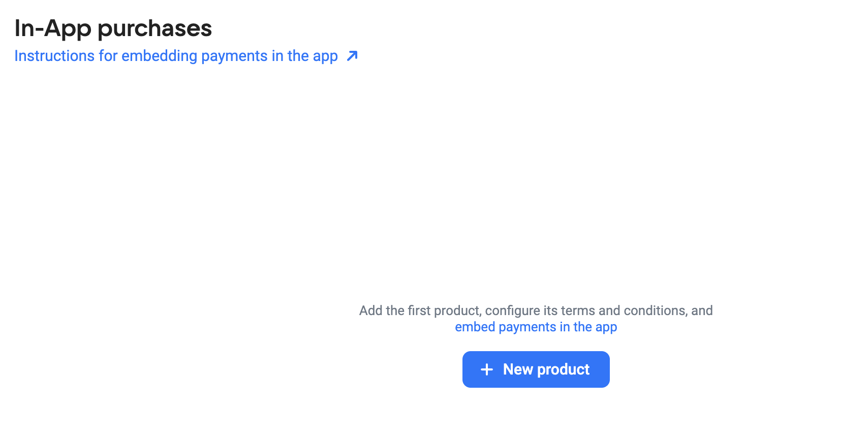
Task: Click the 'In-App' part of the heading
Action: (53, 29)
